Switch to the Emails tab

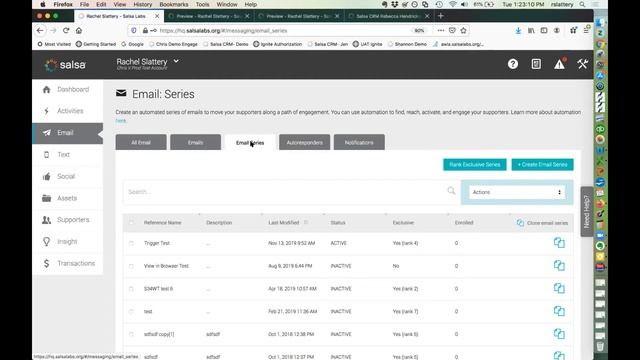point(196,142)
